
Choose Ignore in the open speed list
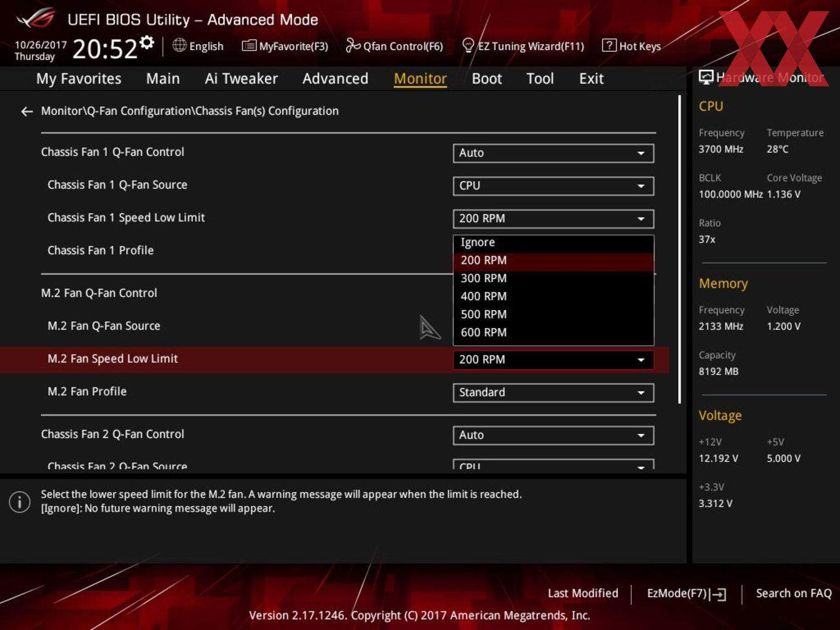[553, 243]
